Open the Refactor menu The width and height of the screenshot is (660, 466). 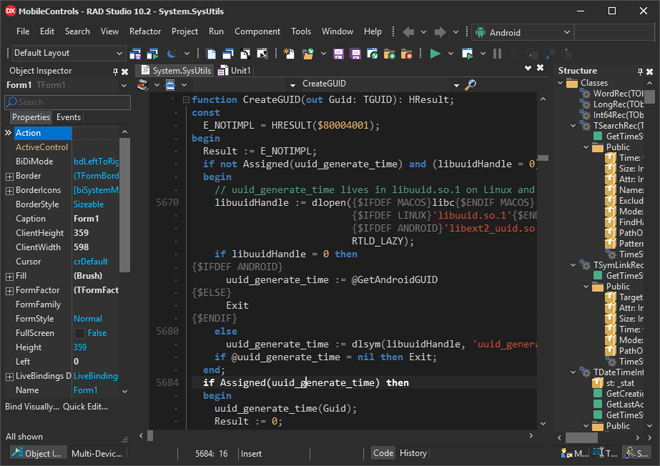tap(144, 32)
